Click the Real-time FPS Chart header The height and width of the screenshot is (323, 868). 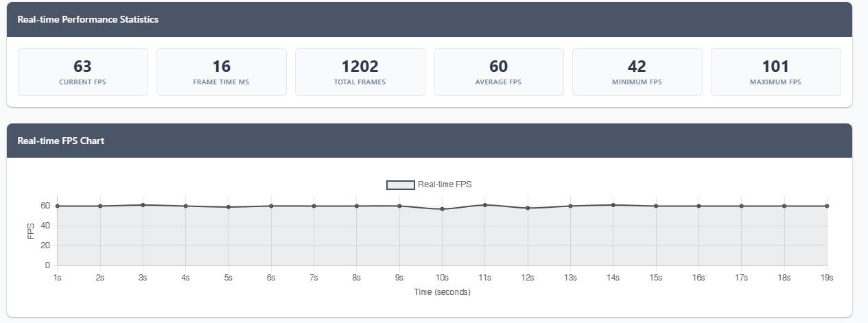coord(61,141)
